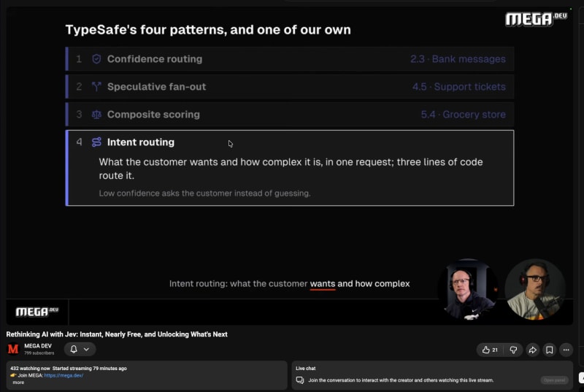
Task: Click the '799 subscribers' text
Action: (x=39, y=353)
